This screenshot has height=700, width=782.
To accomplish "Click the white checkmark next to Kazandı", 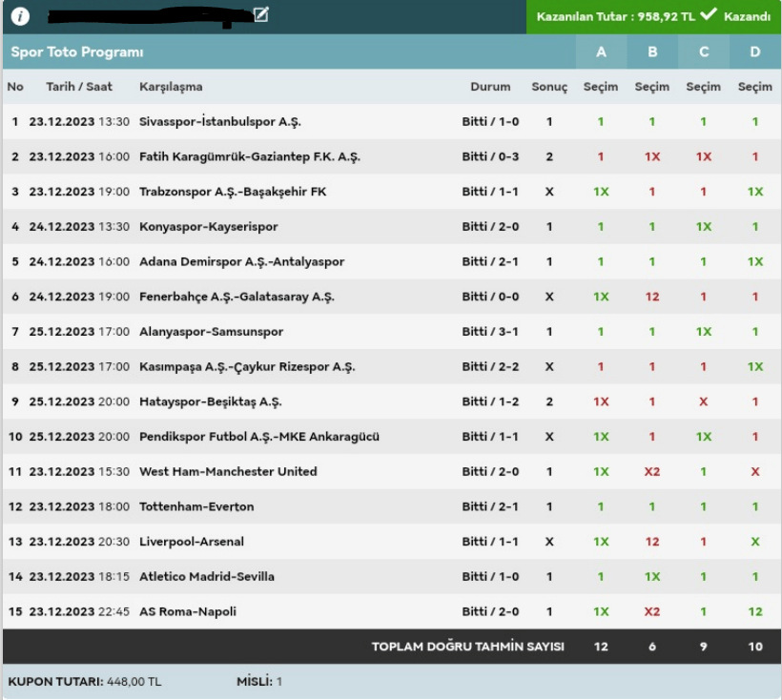I will point(708,15).
